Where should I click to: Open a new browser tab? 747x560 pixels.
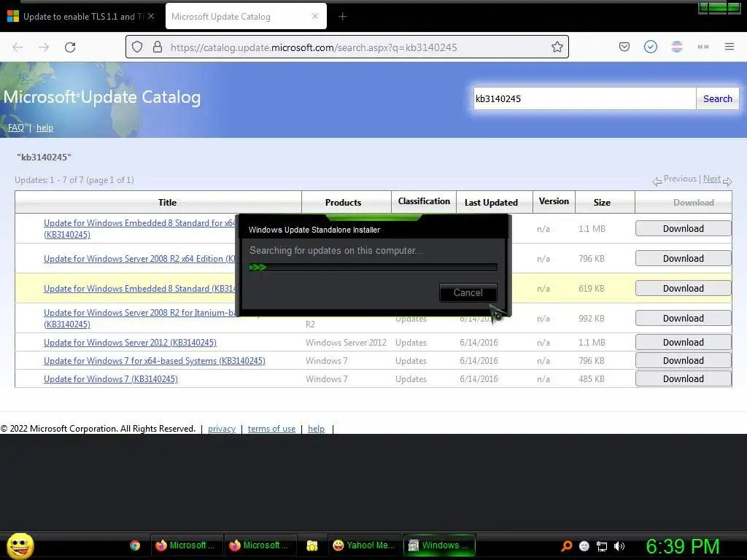coord(343,17)
